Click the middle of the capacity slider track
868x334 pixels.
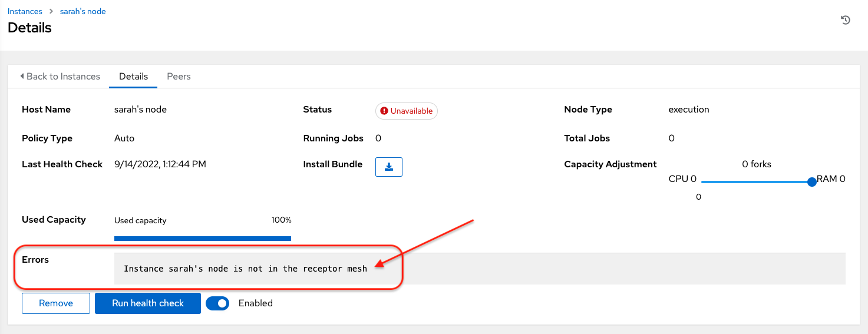(756, 182)
